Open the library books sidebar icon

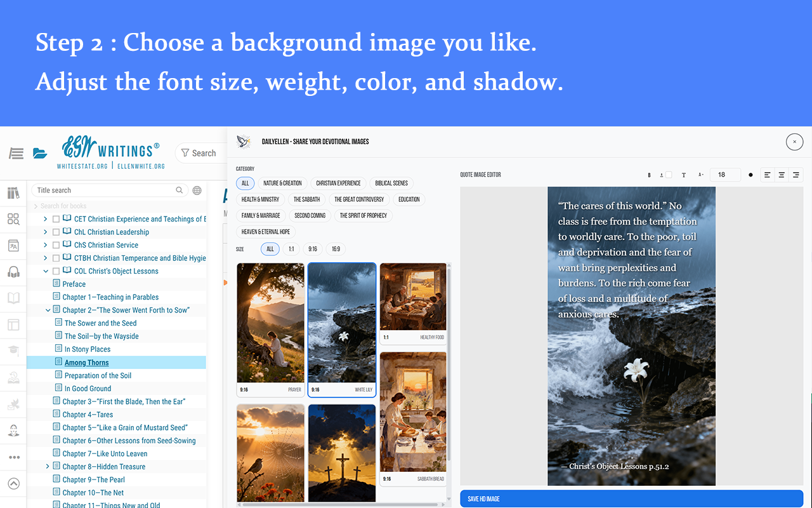click(x=13, y=193)
